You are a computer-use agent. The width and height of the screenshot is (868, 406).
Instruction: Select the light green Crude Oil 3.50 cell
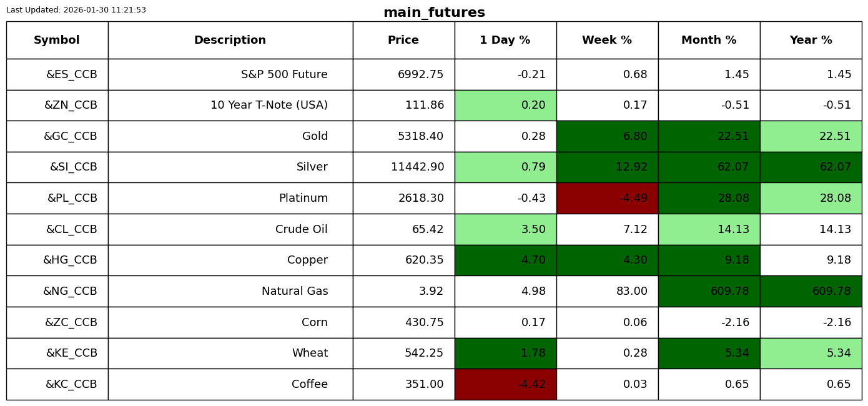[505, 230]
